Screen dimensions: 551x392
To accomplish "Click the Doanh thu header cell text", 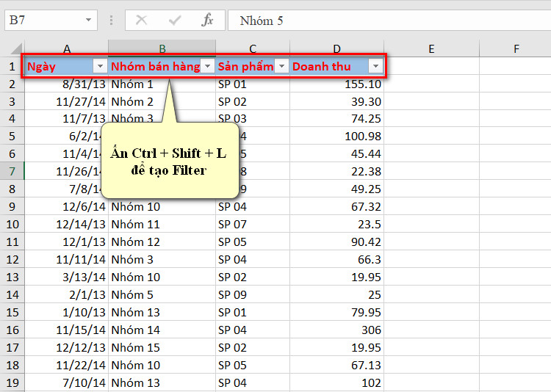I will pyautogui.click(x=322, y=66).
